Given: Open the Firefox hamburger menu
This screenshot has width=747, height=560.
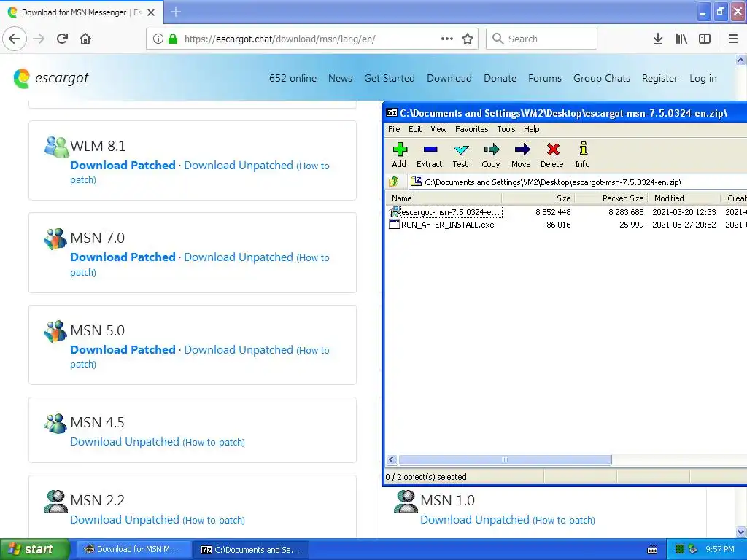Looking at the screenshot, I should [x=733, y=39].
